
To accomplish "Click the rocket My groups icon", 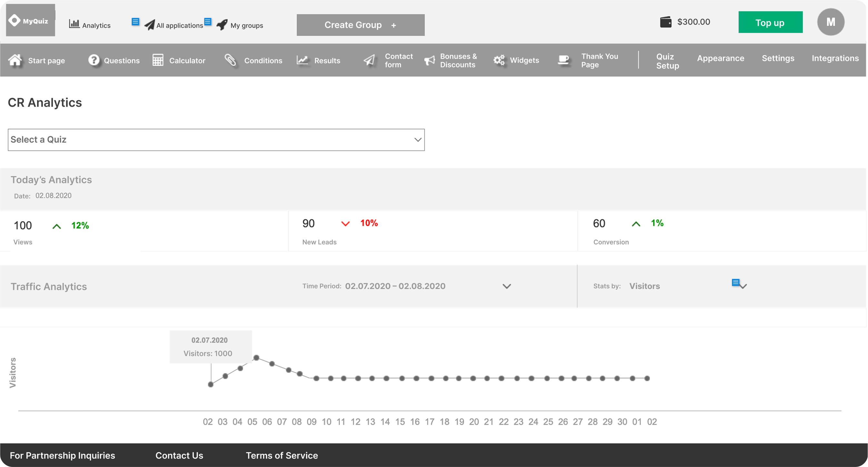I will [x=222, y=25].
